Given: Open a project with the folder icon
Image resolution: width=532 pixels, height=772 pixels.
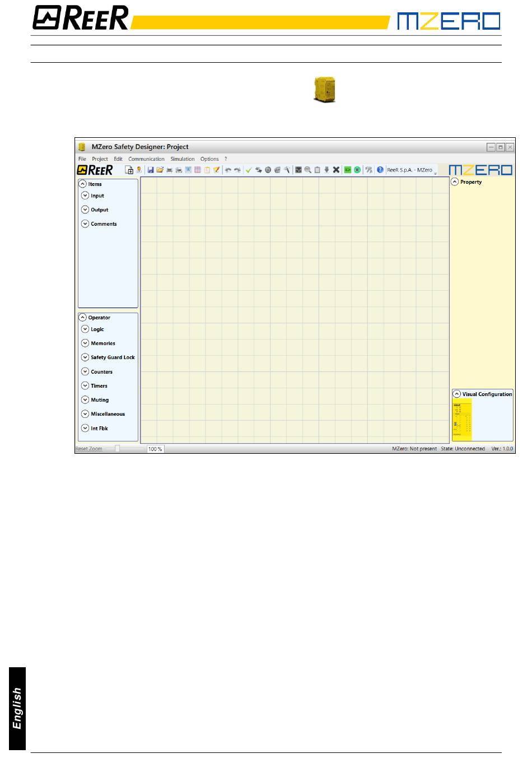Looking at the screenshot, I should tap(160, 170).
